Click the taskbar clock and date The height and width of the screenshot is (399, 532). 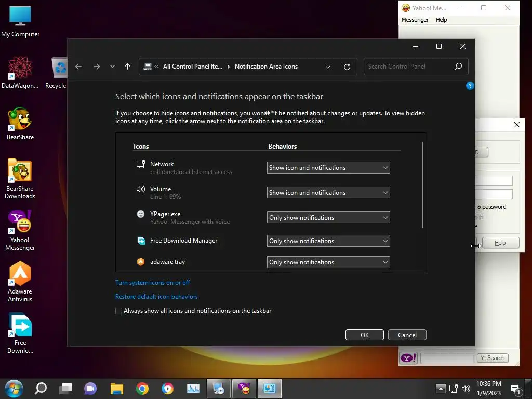click(488, 389)
